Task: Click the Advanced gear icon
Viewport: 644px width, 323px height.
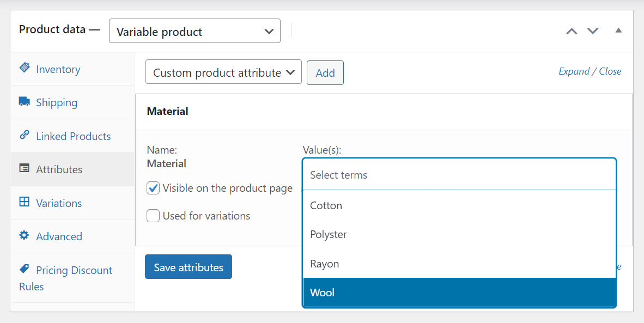Action: pos(25,236)
